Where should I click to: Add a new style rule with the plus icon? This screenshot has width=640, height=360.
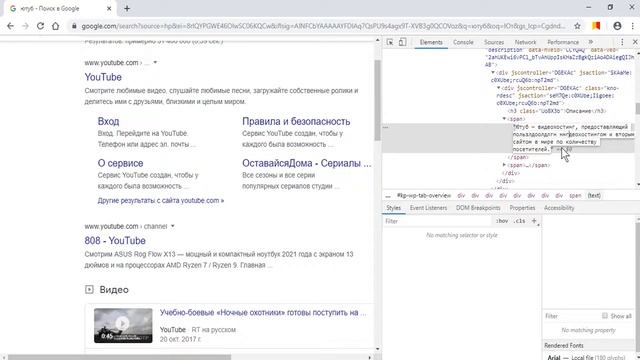point(534,221)
